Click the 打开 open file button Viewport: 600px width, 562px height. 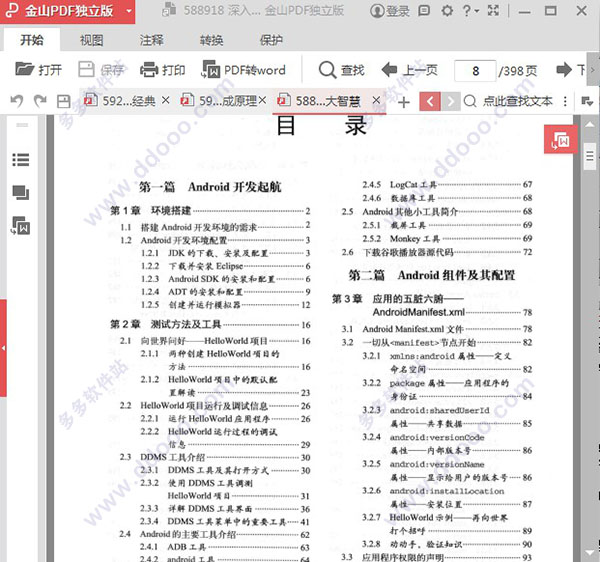coord(38,70)
